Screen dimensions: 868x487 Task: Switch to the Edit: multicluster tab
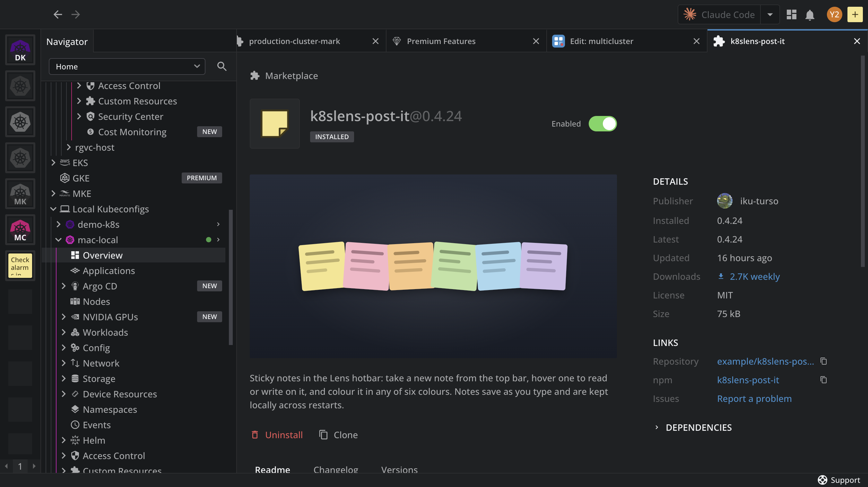pos(627,41)
